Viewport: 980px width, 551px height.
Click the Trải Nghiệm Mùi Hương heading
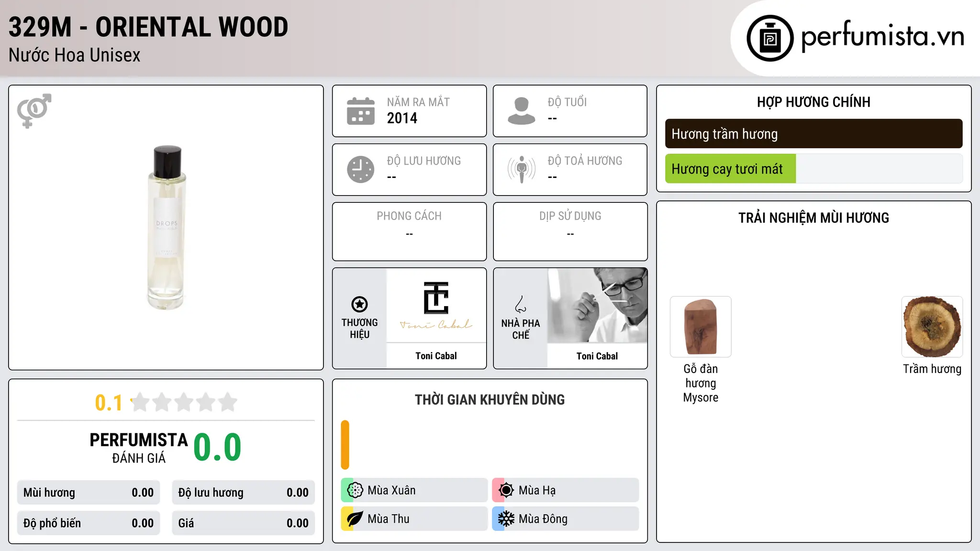[813, 218]
